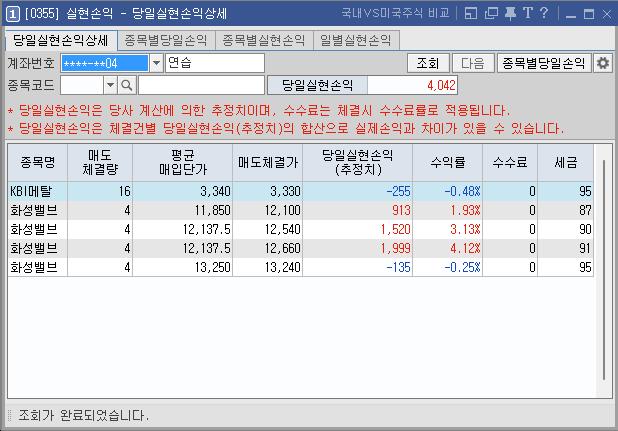This screenshot has height=431, width=618.
Task: Expand the 계좌번호 account dropdown arrow
Action: pyautogui.click(x=156, y=63)
